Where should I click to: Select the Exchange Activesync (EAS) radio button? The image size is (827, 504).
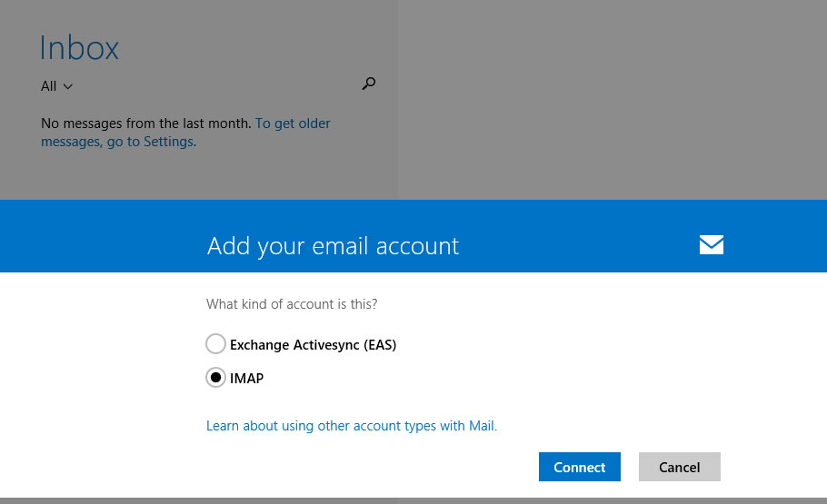point(215,344)
